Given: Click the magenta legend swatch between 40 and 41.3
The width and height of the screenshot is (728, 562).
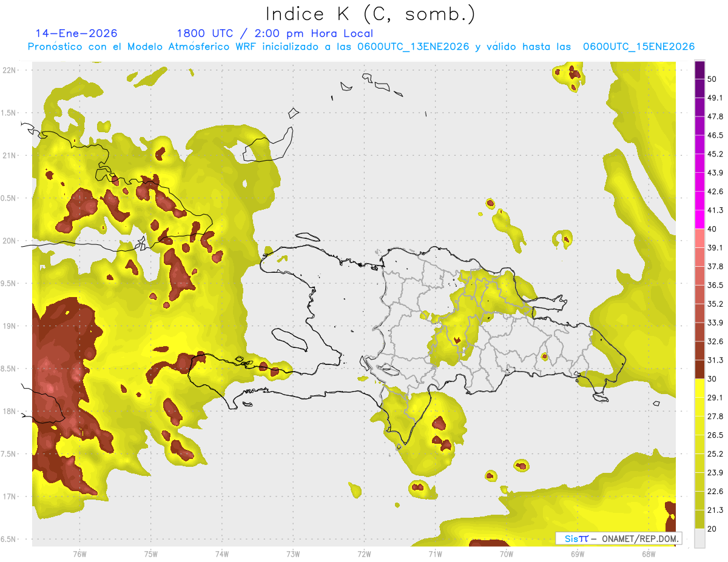Looking at the screenshot, I should [700, 219].
